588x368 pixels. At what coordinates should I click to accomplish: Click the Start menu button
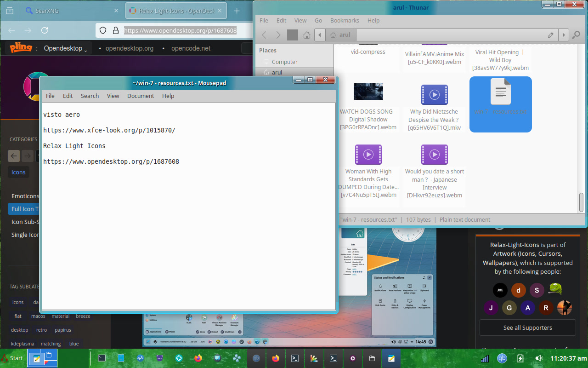[x=12, y=358]
